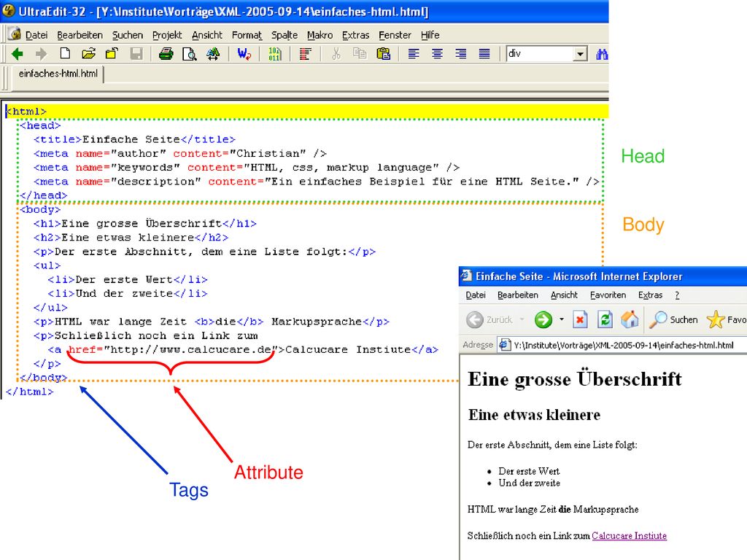The width and height of the screenshot is (747, 560).
Task: Click the <li>Und der zweite</li> code line
Action: click(x=127, y=293)
